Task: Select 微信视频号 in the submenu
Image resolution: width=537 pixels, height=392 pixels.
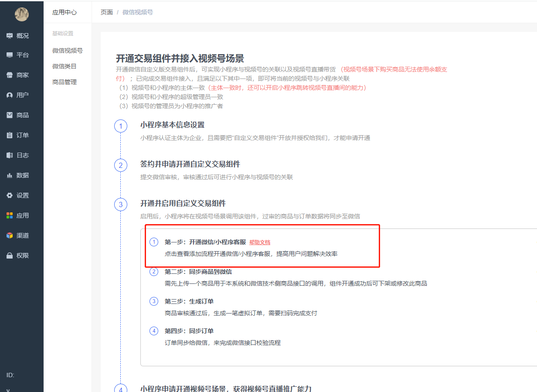Action: point(68,51)
